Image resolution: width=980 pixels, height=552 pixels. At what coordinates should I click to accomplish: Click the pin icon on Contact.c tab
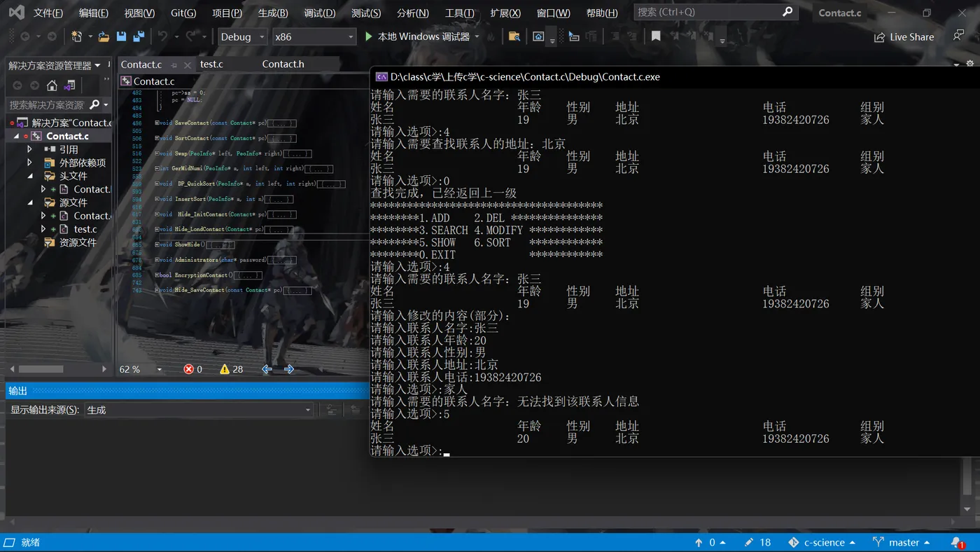click(174, 64)
